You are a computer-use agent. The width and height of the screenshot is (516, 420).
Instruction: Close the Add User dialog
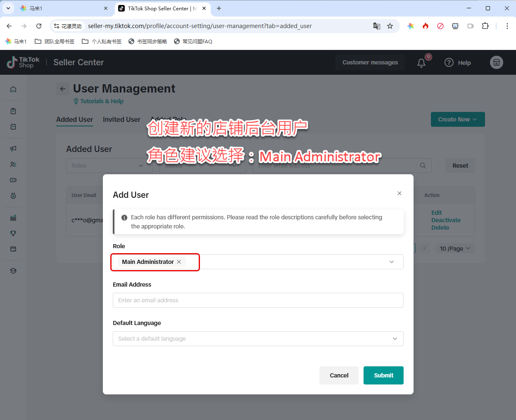click(x=399, y=193)
